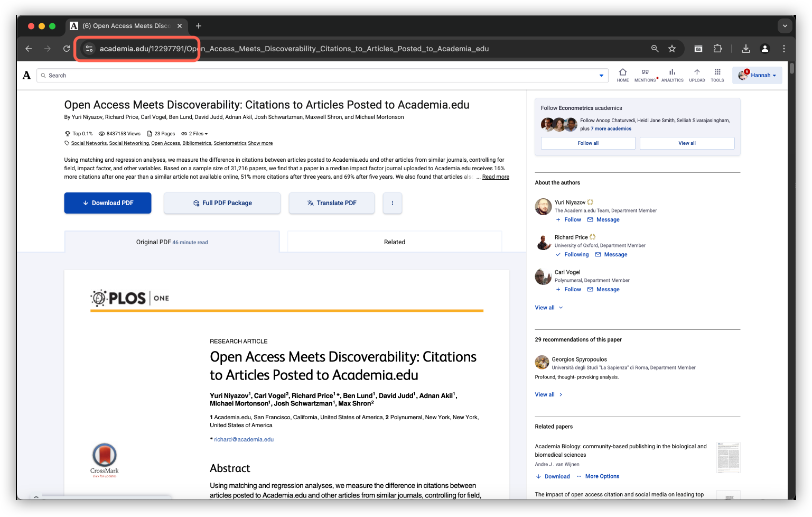Open More Options for Academia Biology paper
This screenshot has height=517, width=812.
(598, 476)
